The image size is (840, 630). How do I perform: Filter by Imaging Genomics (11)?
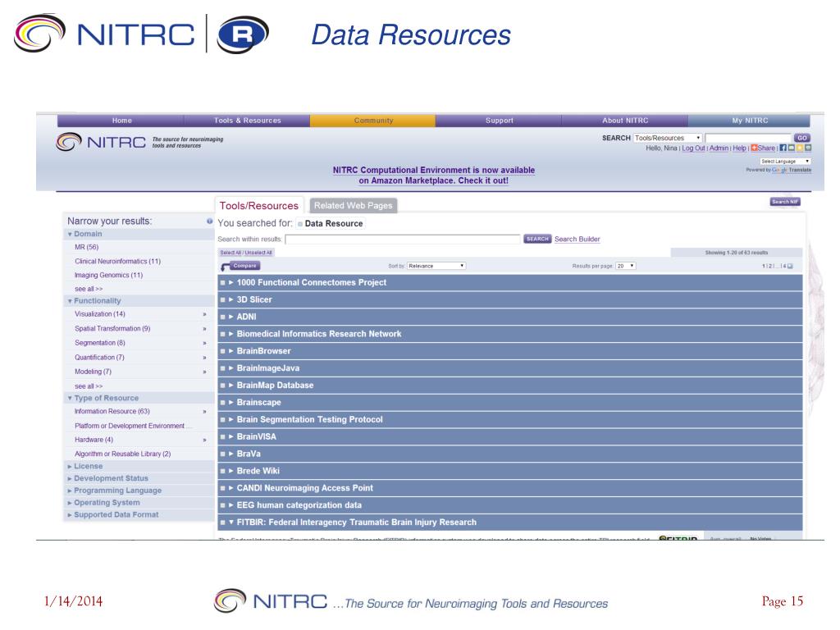point(109,275)
